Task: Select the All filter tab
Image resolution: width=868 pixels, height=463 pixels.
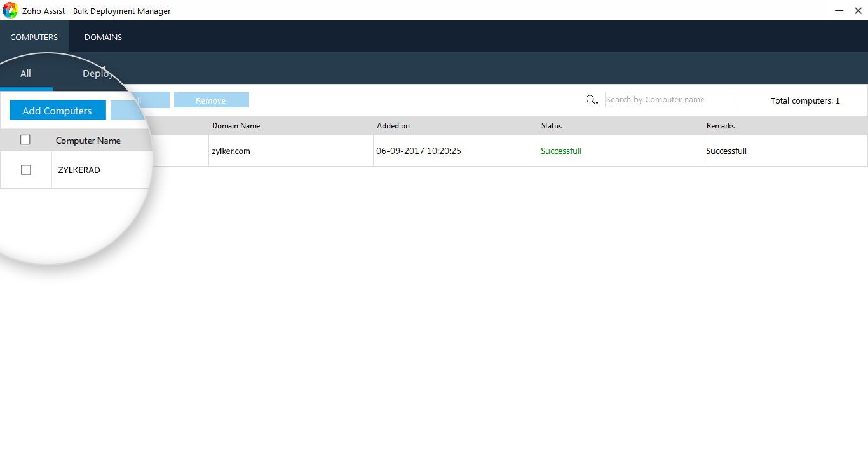Action: 25,74
